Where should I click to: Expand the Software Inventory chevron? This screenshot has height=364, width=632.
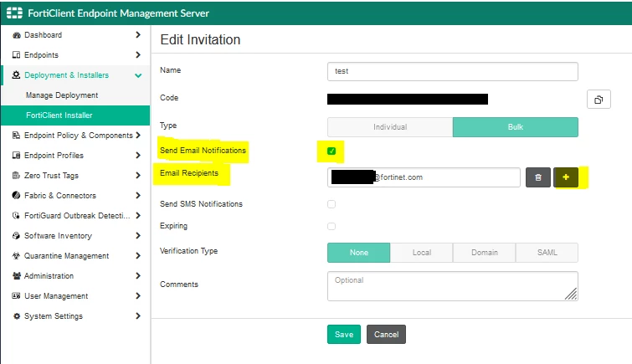pyautogui.click(x=138, y=235)
